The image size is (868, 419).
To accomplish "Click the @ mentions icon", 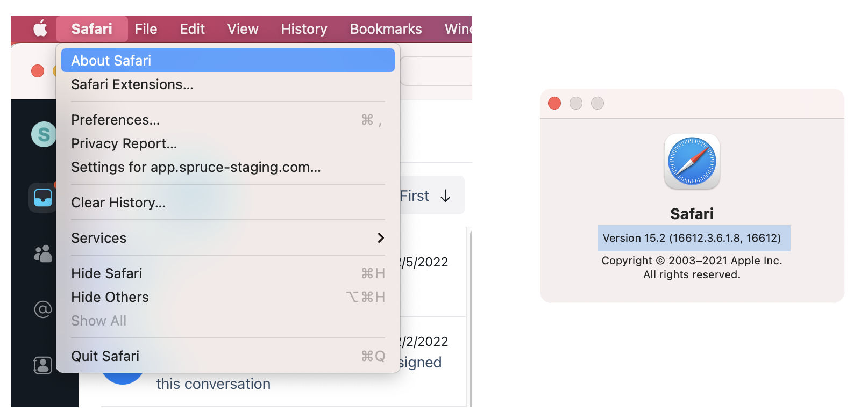I will [x=43, y=309].
